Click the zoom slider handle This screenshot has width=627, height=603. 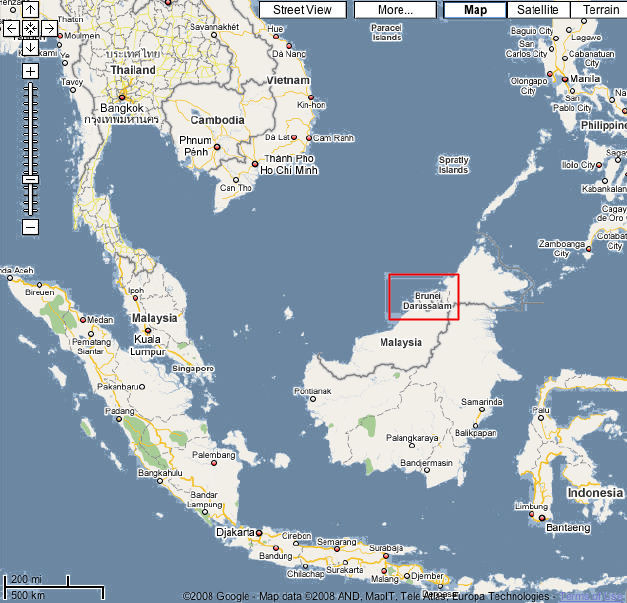[30, 179]
